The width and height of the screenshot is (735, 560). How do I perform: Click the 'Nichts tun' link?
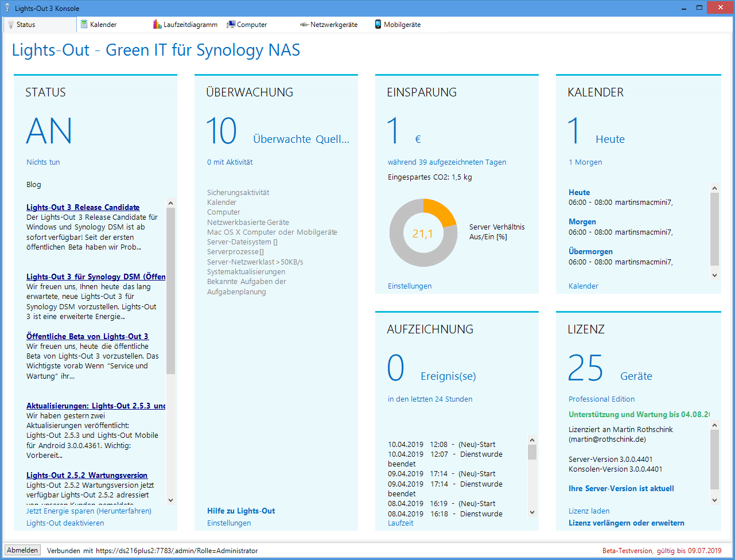43,162
